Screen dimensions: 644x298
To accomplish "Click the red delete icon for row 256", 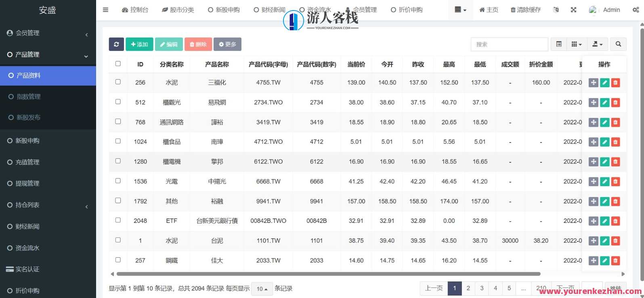I will click(x=615, y=83).
